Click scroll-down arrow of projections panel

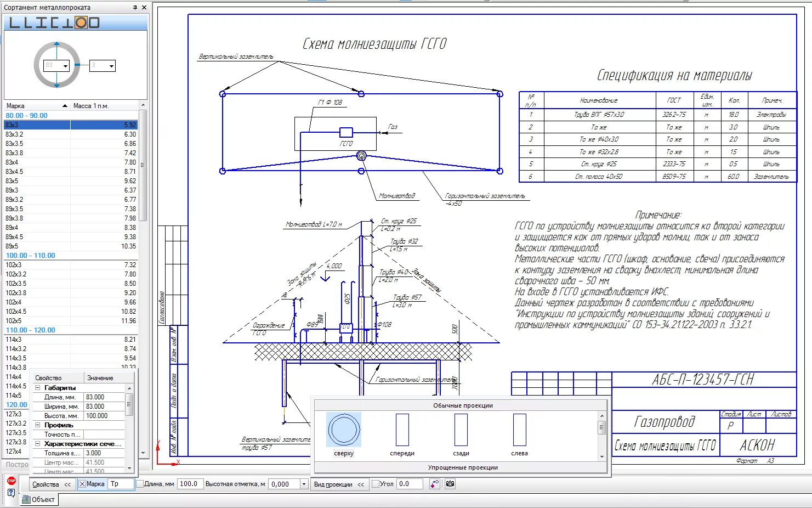point(602,457)
